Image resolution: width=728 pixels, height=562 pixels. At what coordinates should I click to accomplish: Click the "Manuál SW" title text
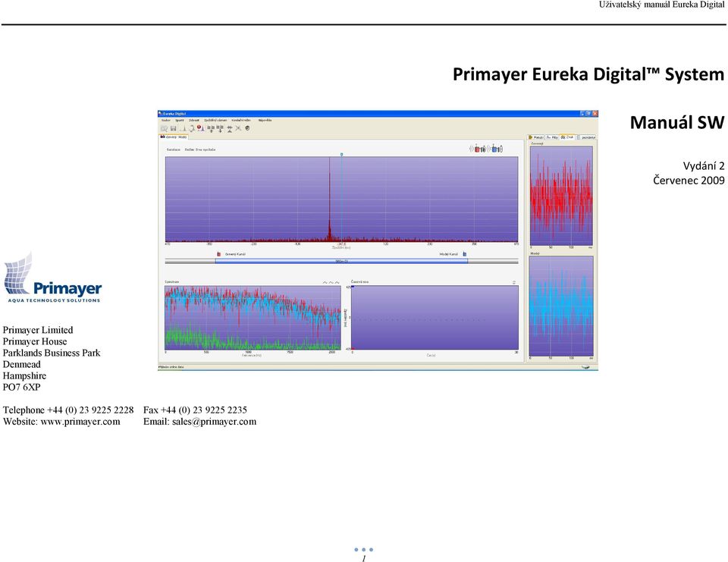[677, 123]
